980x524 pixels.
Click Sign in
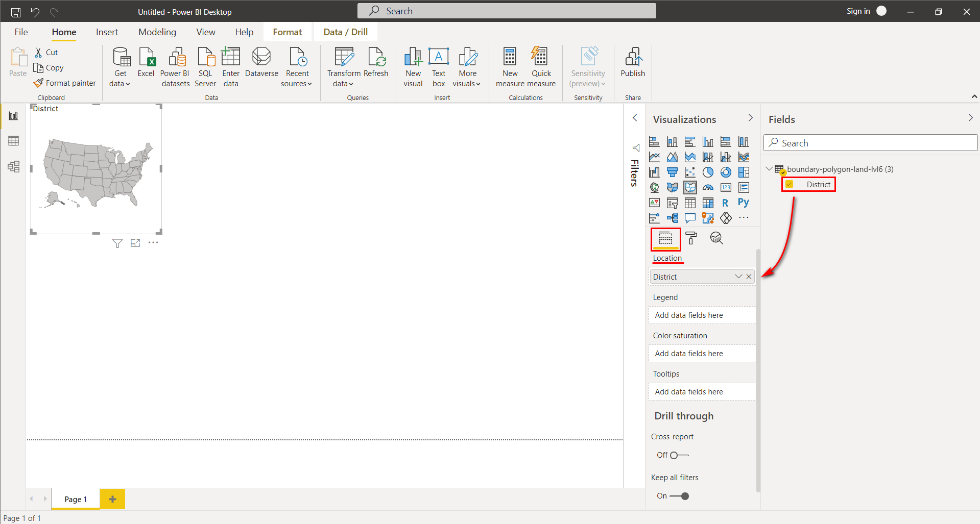pyautogui.click(x=858, y=11)
